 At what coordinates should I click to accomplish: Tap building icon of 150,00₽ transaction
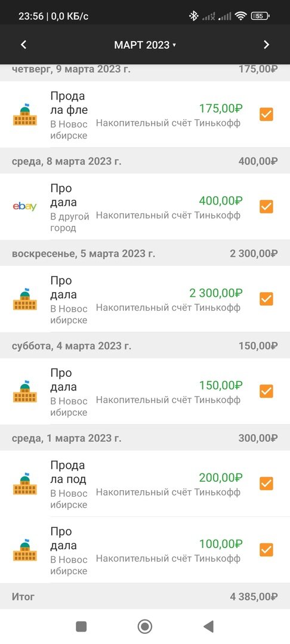point(24,391)
